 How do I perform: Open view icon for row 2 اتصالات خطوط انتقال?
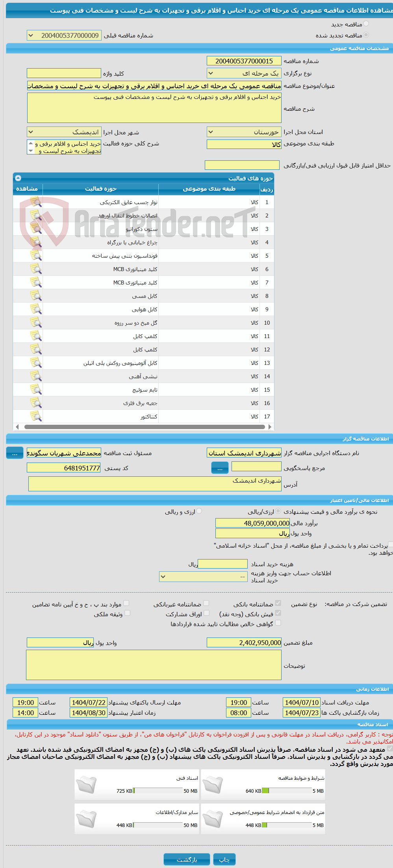[36, 216]
